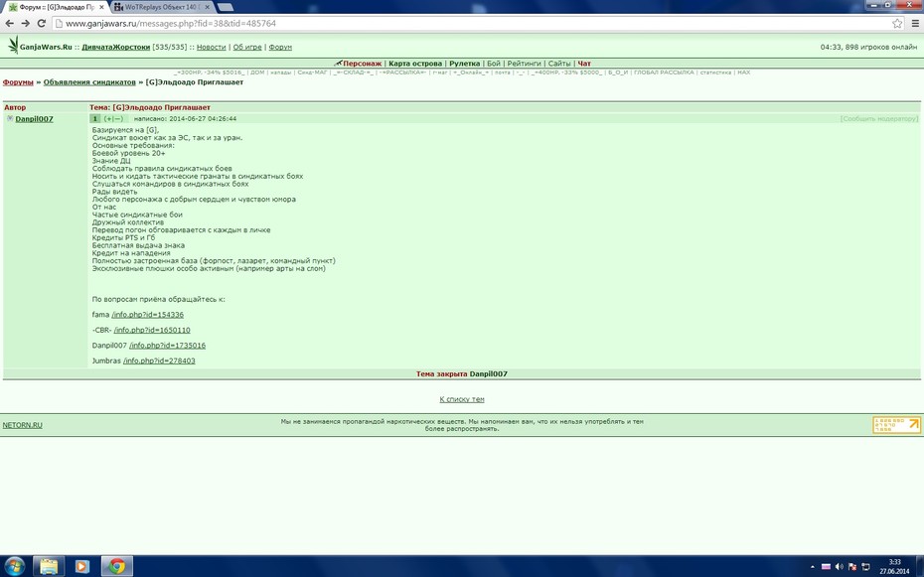Open Danpil007 info.php?id=1735016 link
Image resolution: width=924 pixels, height=577 pixels.
pos(167,346)
